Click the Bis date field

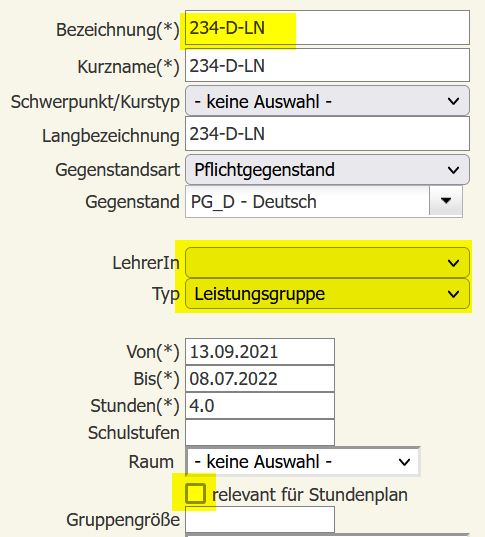260,379
